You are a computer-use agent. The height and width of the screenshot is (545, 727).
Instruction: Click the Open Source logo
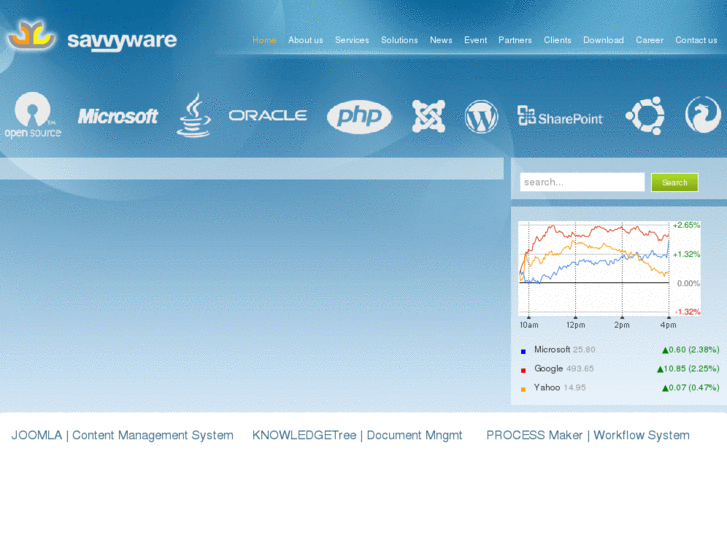click(32, 115)
